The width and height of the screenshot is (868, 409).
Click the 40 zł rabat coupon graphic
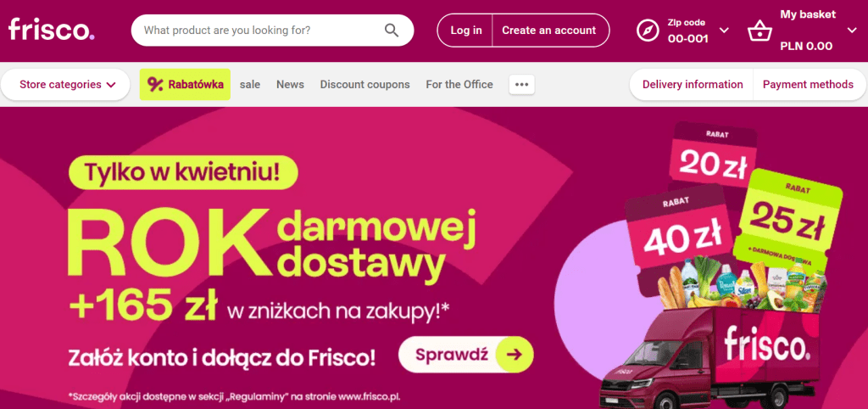676,236
